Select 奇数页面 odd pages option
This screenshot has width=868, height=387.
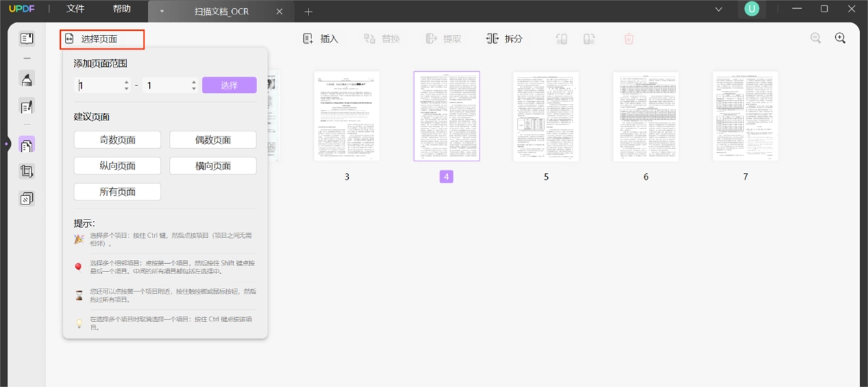[x=118, y=139]
